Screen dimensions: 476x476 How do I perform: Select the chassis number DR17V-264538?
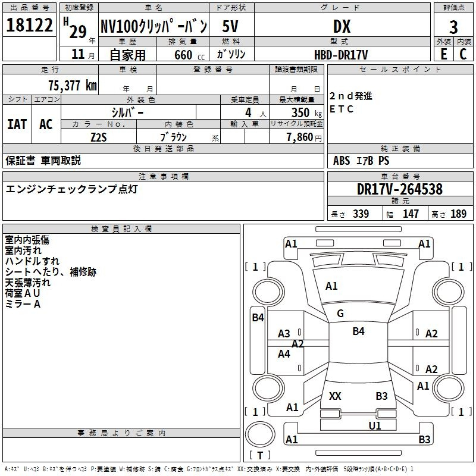pyautogui.click(x=399, y=189)
